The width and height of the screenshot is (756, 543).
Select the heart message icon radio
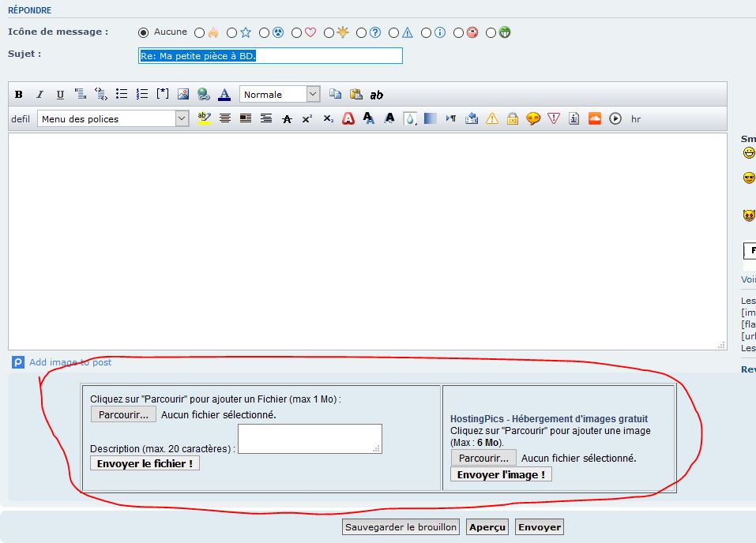(x=296, y=33)
